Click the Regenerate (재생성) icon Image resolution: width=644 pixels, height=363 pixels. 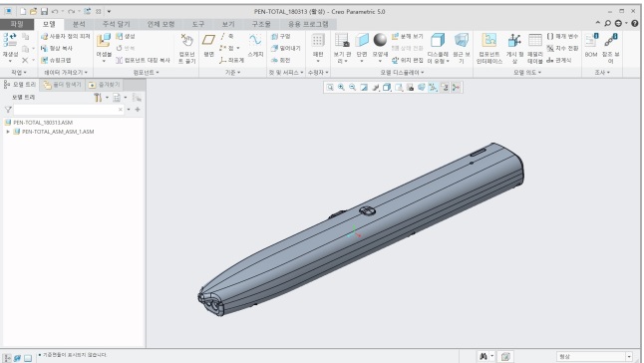click(10, 40)
